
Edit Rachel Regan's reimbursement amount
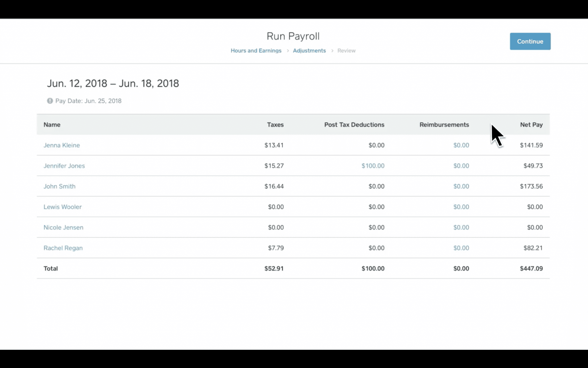(x=461, y=248)
